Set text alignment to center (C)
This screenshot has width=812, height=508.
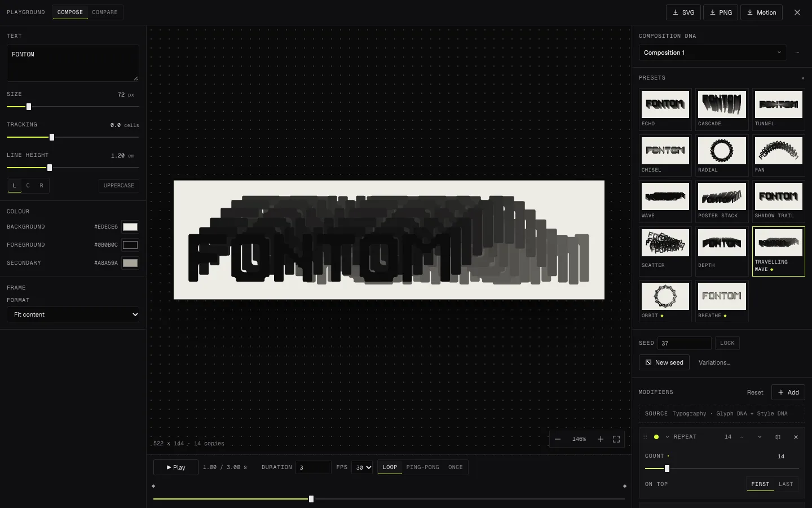pyautogui.click(x=28, y=186)
